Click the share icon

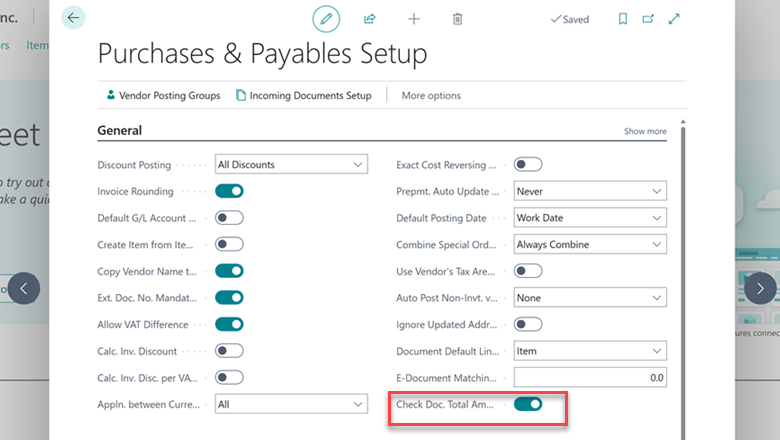coord(370,19)
